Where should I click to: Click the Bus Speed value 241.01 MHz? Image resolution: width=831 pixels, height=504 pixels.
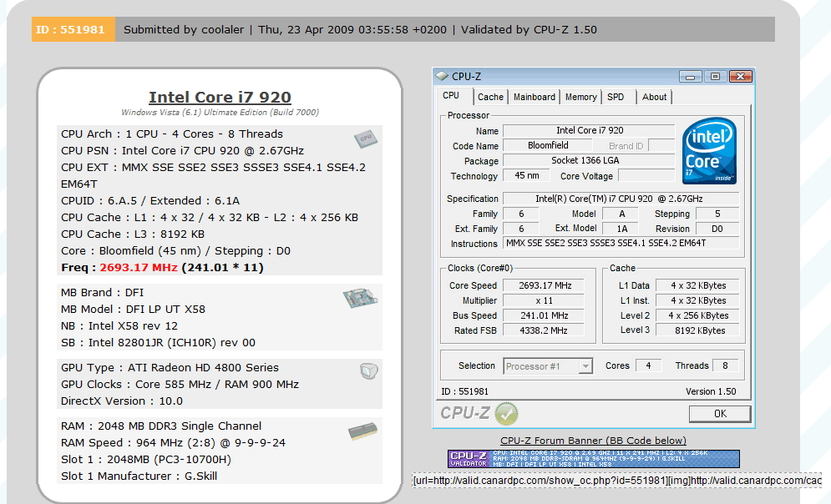tap(544, 315)
